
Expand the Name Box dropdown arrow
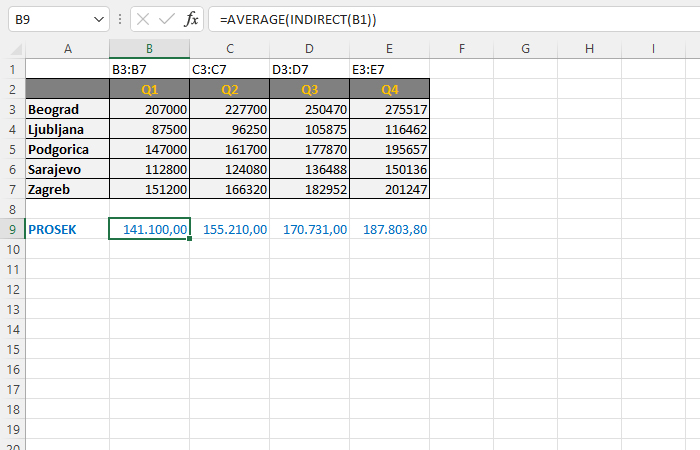(97, 19)
